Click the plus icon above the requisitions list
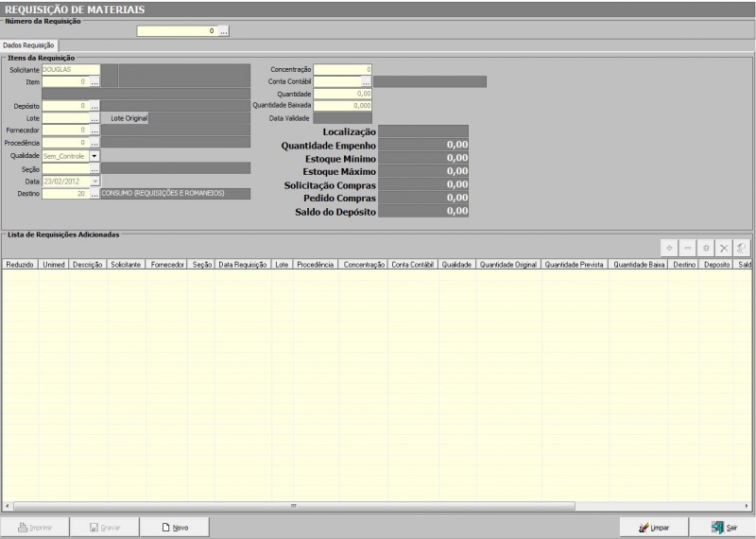The height and width of the screenshot is (539, 756). pos(670,246)
